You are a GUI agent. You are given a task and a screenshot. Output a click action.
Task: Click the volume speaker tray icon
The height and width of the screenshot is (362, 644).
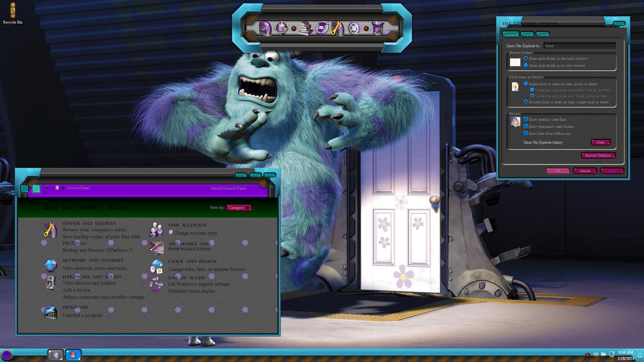point(595,354)
